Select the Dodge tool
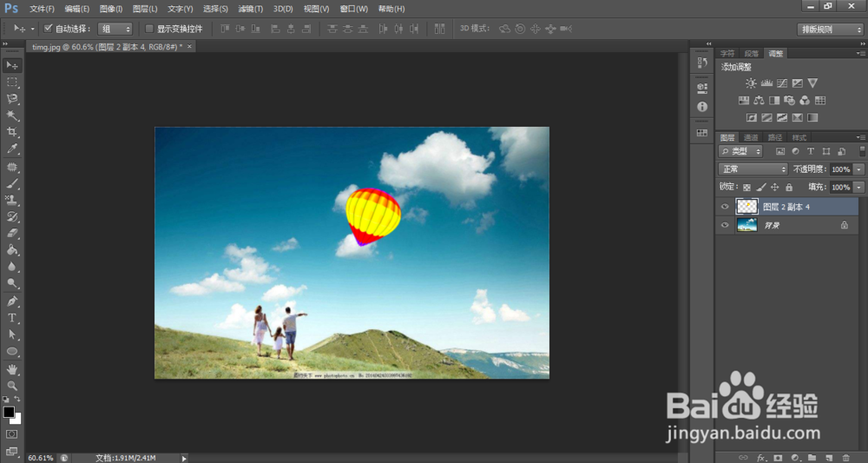The height and width of the screenshot is (463, 868). [11, 283]
